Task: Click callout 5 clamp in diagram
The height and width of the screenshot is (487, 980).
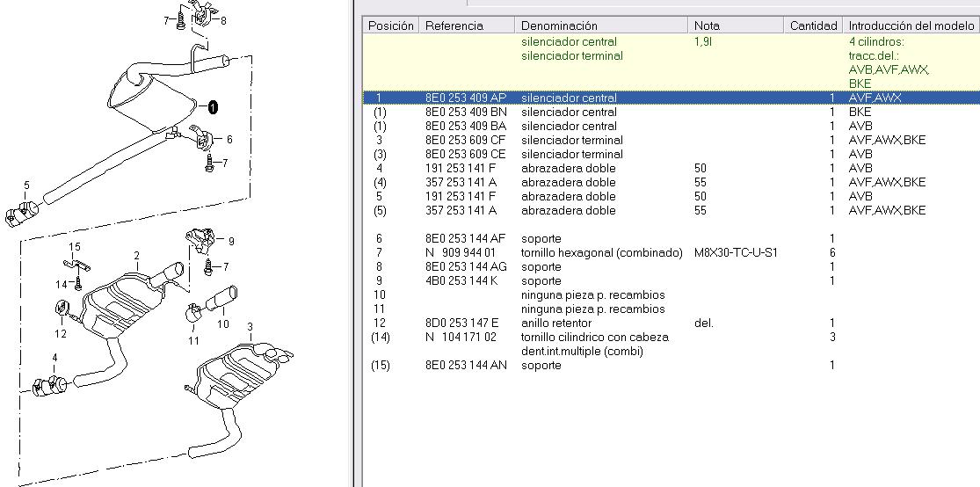Action: (26, 185)
